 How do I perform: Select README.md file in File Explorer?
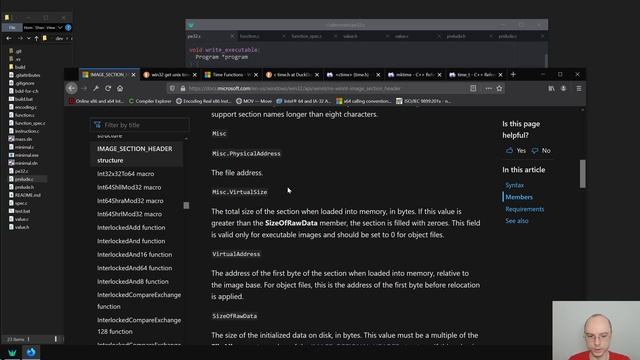[27, 195]
